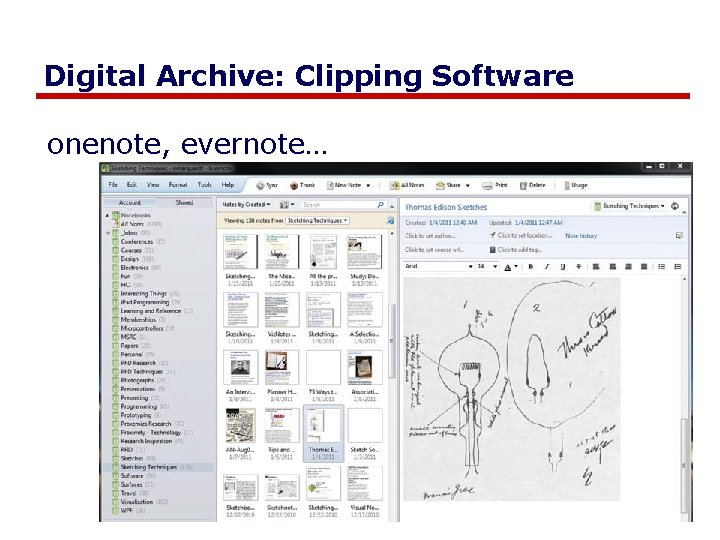Center align the text
The image size is (720, 540).
pos(613,267)
